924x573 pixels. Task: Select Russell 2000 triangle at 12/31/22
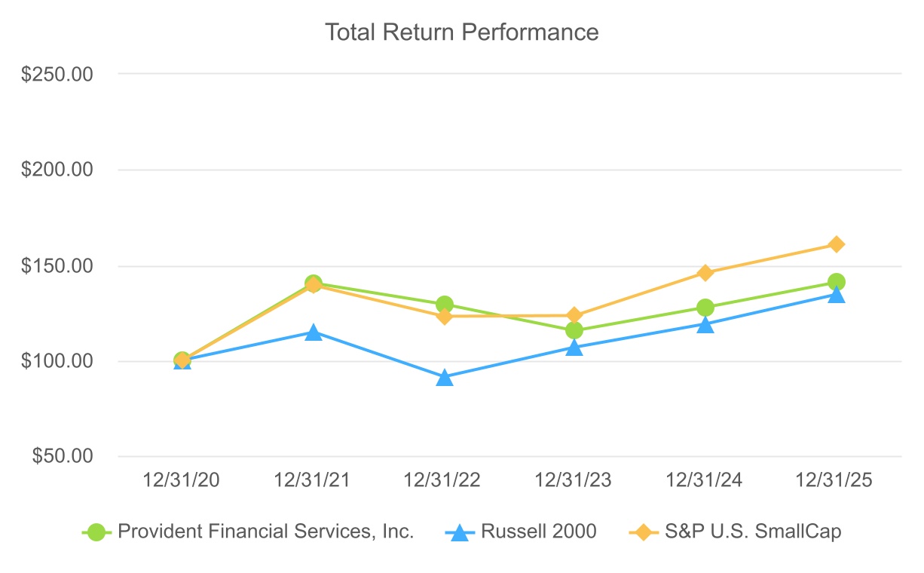pos(445,377)
